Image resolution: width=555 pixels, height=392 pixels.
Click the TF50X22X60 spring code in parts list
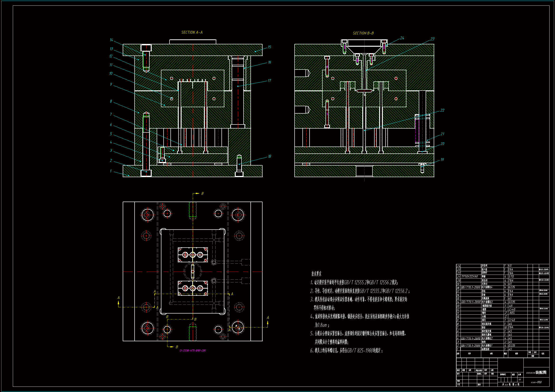[470, 277]
